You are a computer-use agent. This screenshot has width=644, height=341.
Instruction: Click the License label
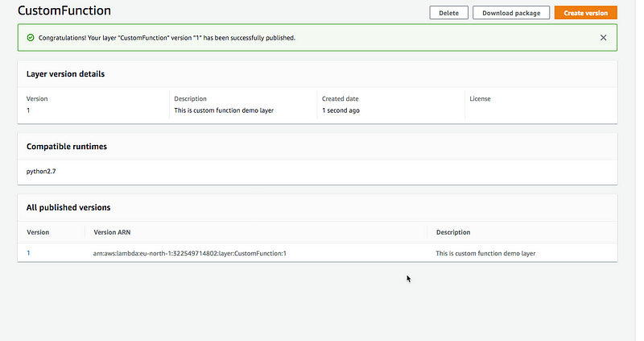[480, 98]
